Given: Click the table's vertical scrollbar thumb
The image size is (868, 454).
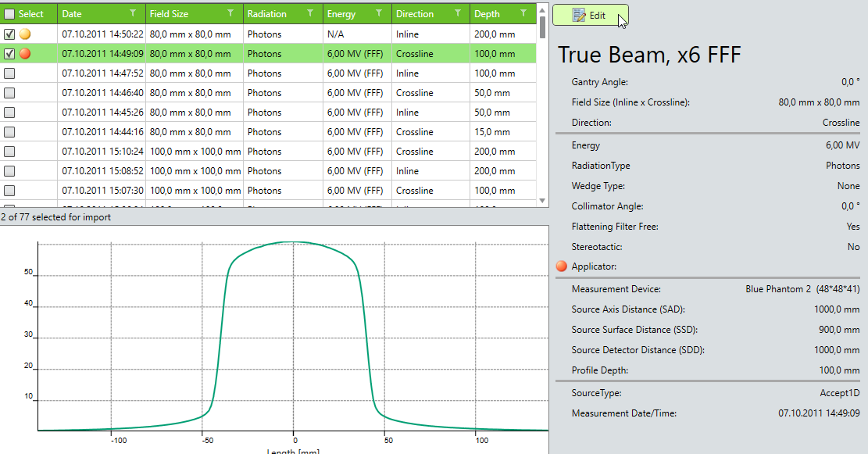Looking at the screenshot, I should 542,27.
